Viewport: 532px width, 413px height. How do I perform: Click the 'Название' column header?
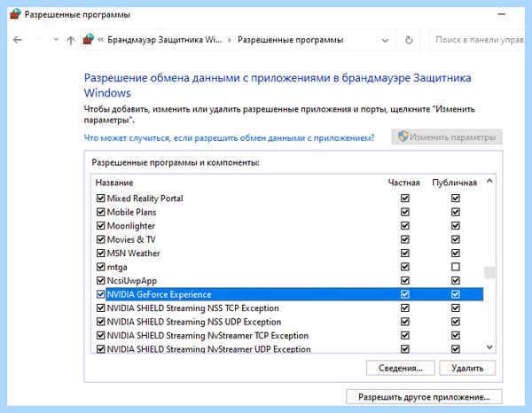click(114, 183)
